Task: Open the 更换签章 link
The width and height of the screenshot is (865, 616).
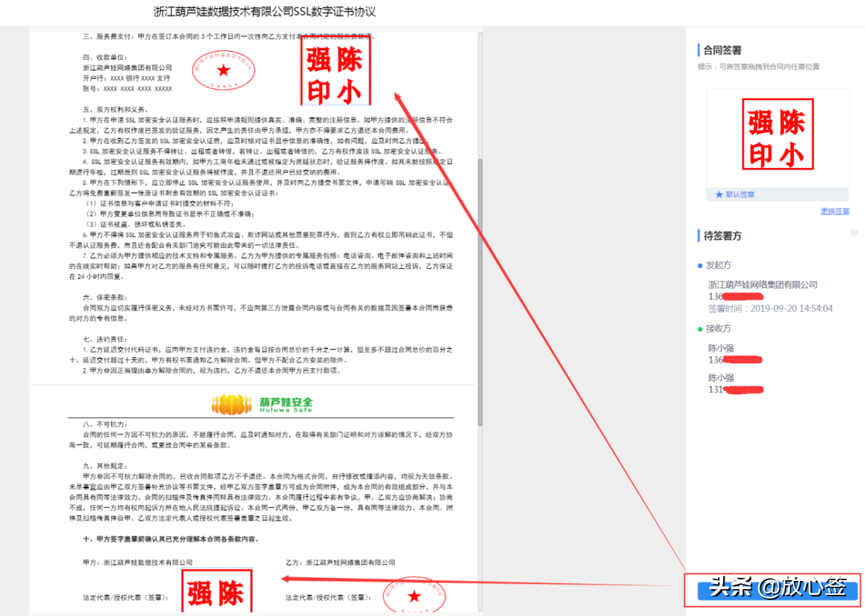Action: tap(834, 210)
